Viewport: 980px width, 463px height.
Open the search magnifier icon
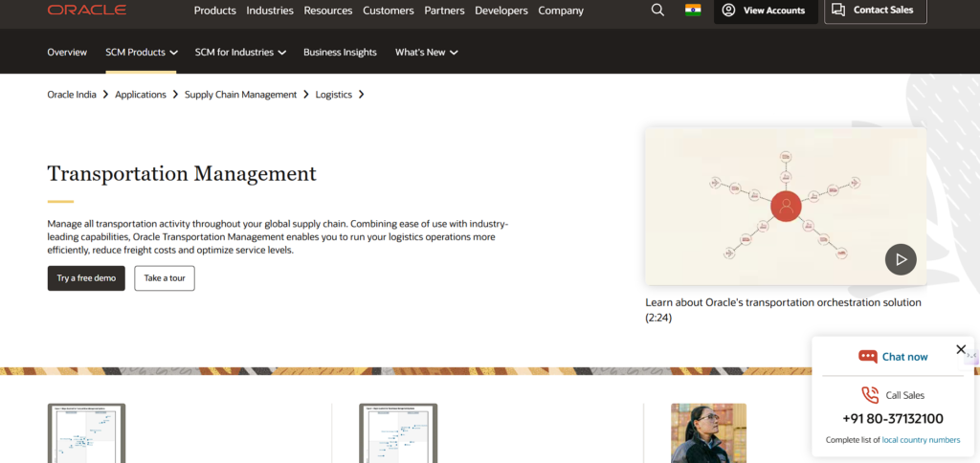pyautogui.click(x=657, y=11)
